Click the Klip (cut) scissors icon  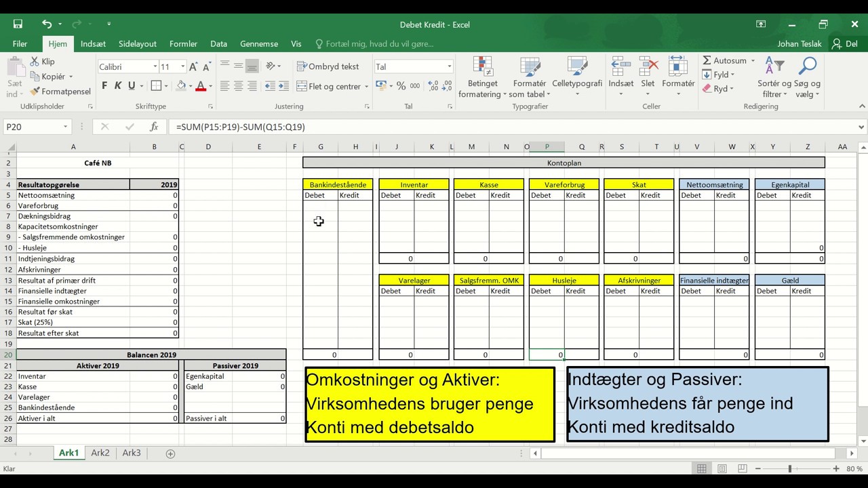point(35,62)
